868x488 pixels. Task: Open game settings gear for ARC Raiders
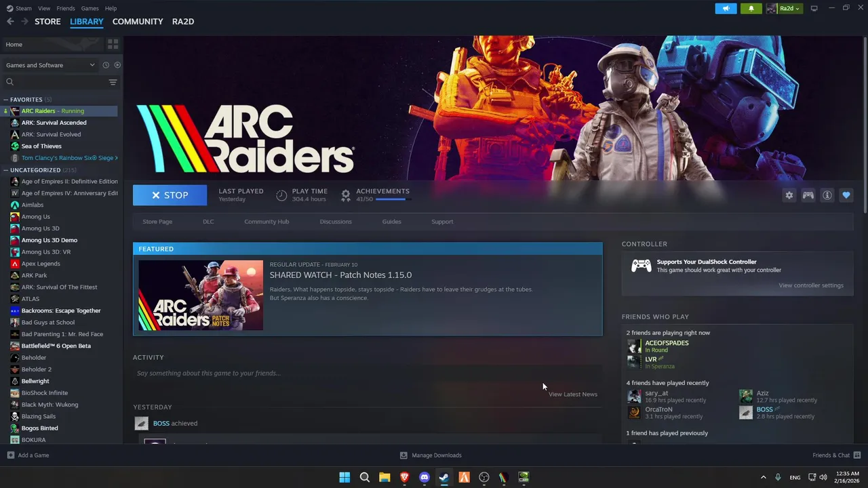pyautogui.click(x=789, y=195)
